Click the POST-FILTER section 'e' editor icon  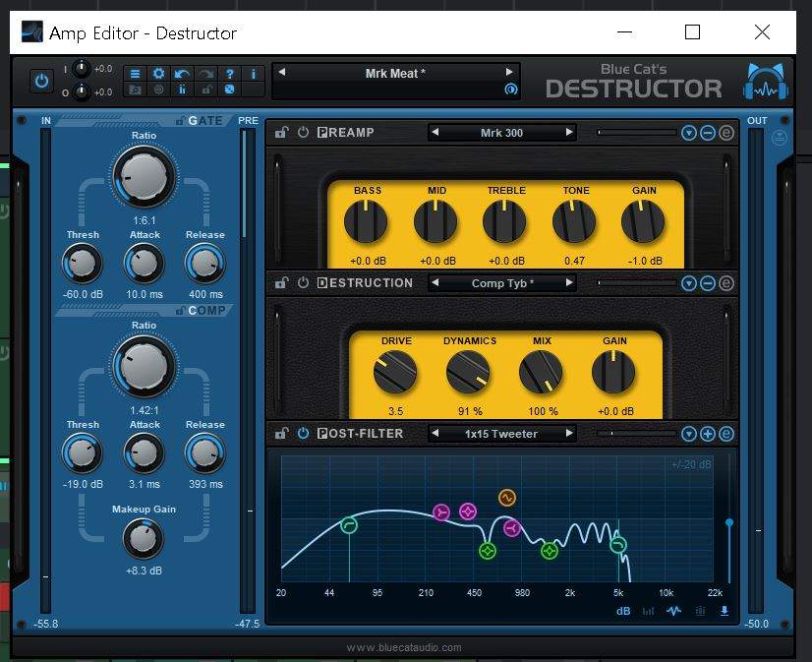click(726, 434)
